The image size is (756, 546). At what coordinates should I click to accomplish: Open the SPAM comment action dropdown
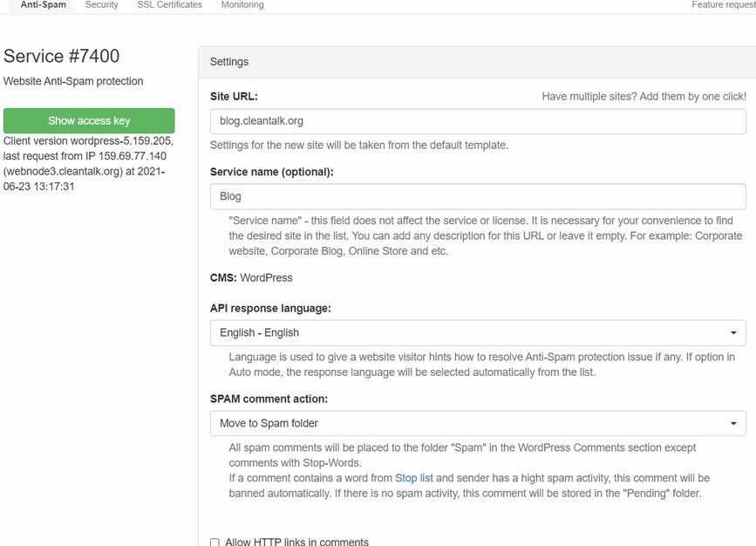click(x=478, y=424)
